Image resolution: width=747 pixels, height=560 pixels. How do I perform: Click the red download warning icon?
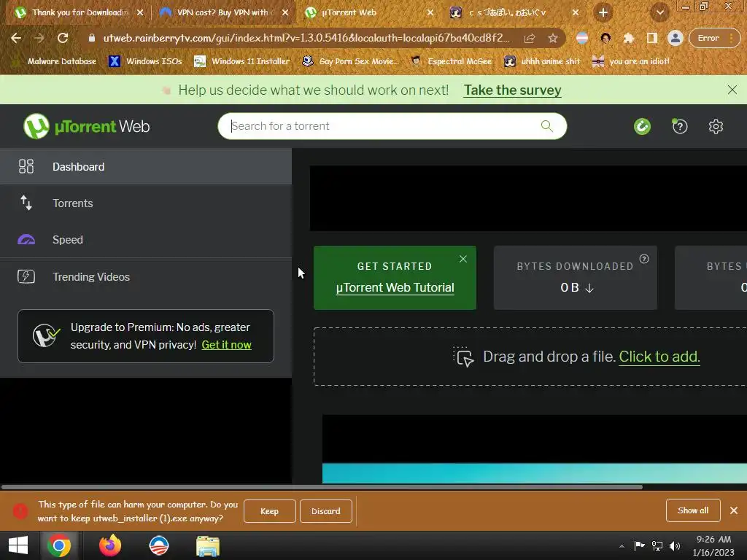(x=20, y=511)
